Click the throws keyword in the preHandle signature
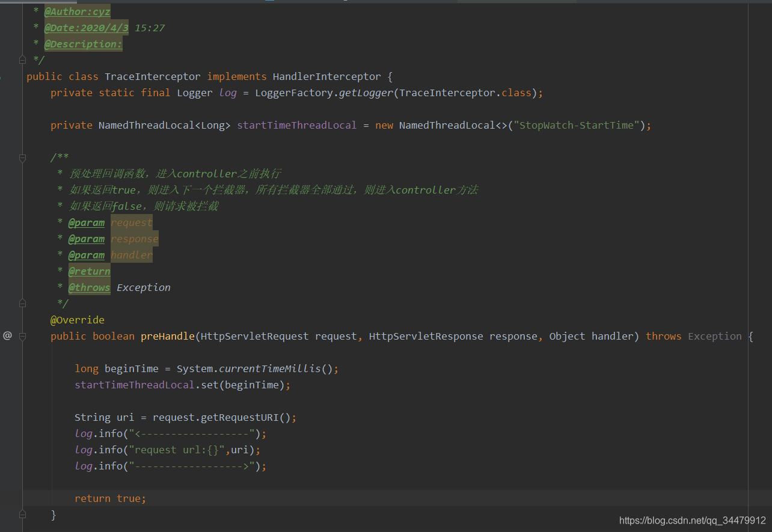Viewport: 772px width, 532px height. (664, 336)
